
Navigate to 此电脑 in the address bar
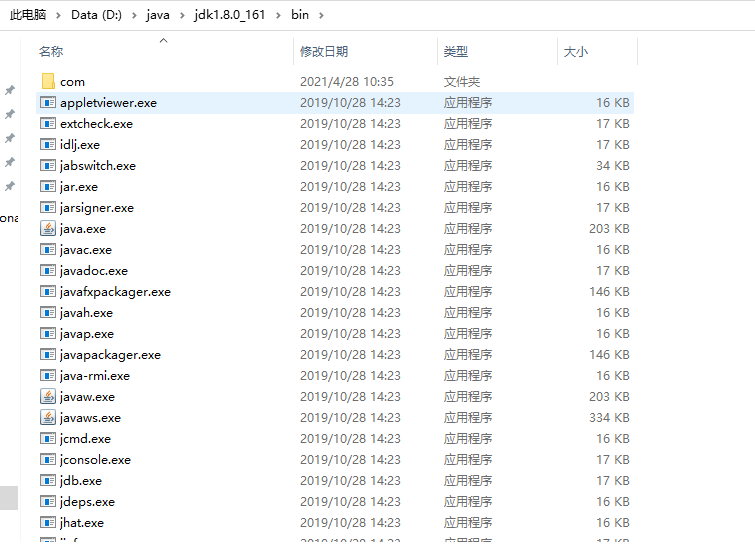pyautogui.click(x=28, y=15)
